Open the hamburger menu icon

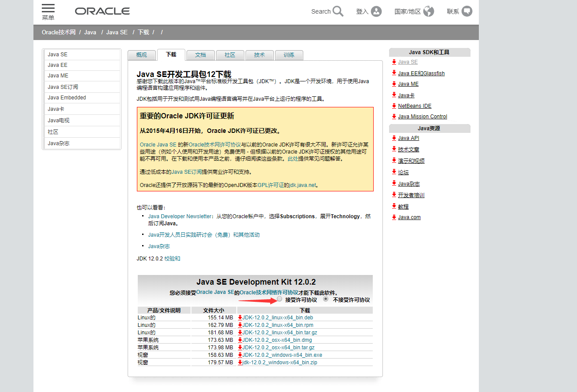(x=48, y=8)
